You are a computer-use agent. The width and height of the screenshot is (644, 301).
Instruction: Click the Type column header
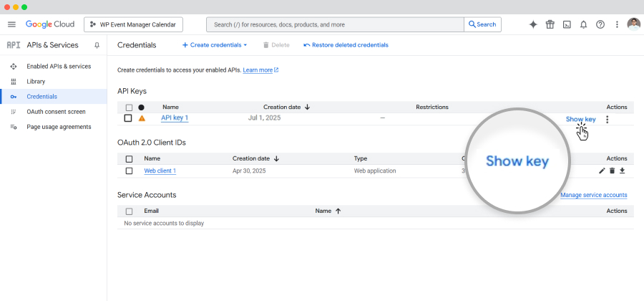point(361,158)
